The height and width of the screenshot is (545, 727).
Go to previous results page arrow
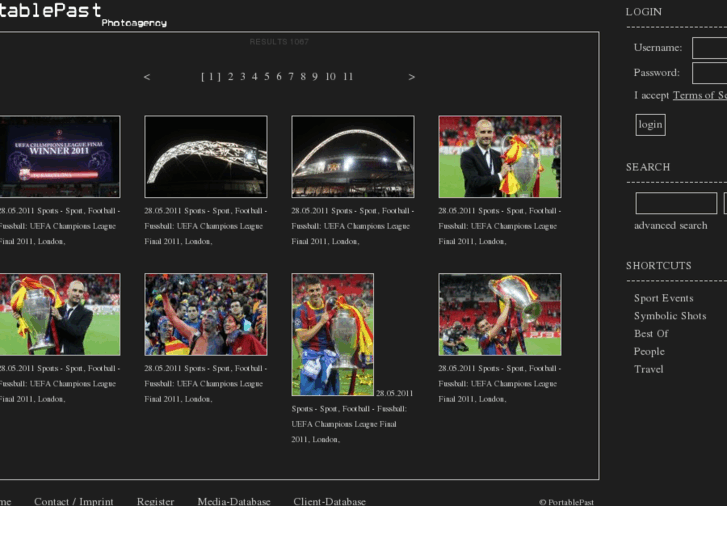pos(147,77)
